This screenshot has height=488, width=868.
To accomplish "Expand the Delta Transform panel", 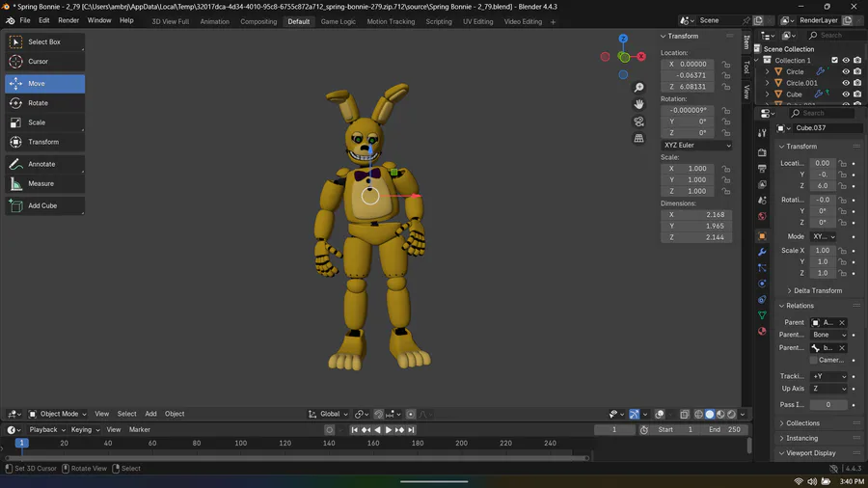I will click(x=817, y=290).
